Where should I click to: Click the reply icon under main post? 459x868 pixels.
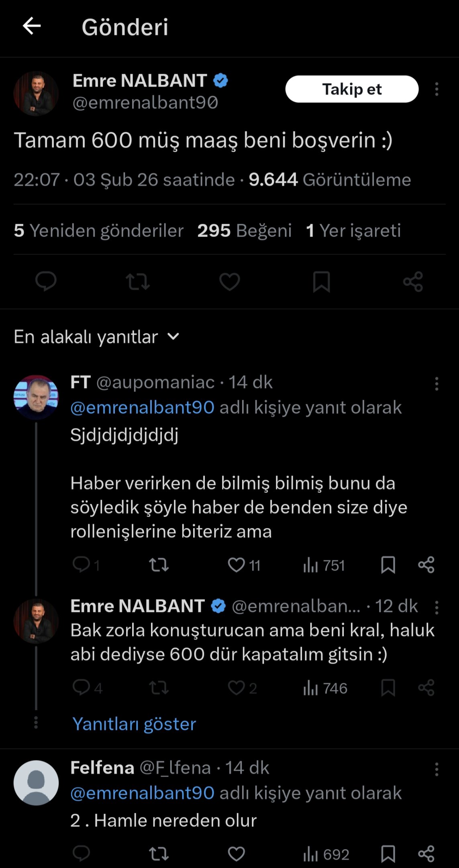tap(46, 281)
